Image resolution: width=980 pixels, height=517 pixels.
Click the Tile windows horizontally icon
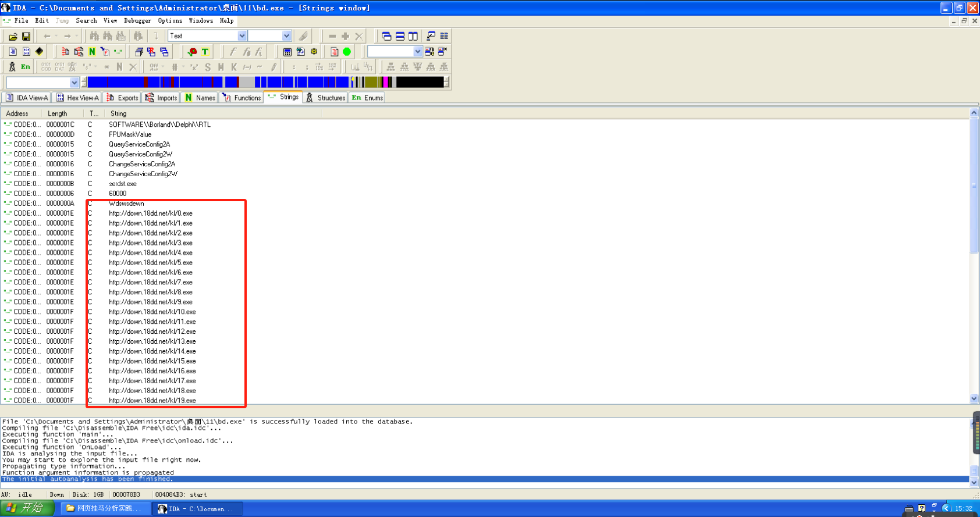pyautogui.click(x=400, y=36)
